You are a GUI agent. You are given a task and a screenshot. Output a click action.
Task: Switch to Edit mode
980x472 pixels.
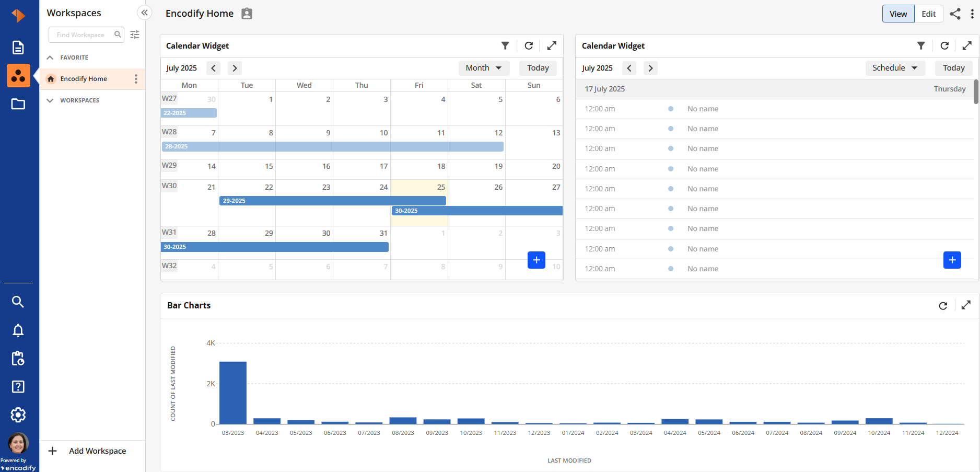928,14
